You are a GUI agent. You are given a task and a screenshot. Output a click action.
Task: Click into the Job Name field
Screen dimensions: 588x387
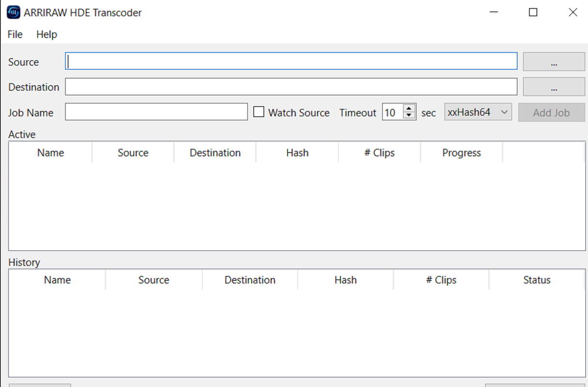(x=156, y=112)
